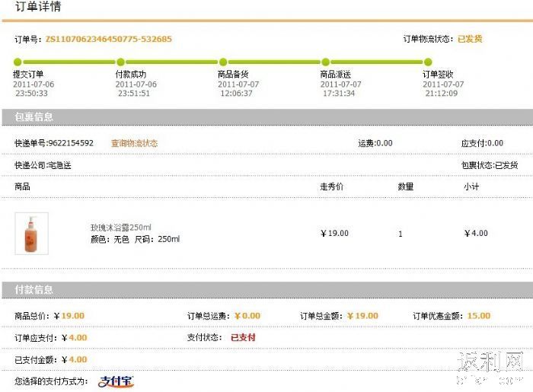Image resolution: width=533 pixels, height=392 pixels.
Task: Open the 查询物流状态 logistics tracking link
Action: click(x=134, y=143)
